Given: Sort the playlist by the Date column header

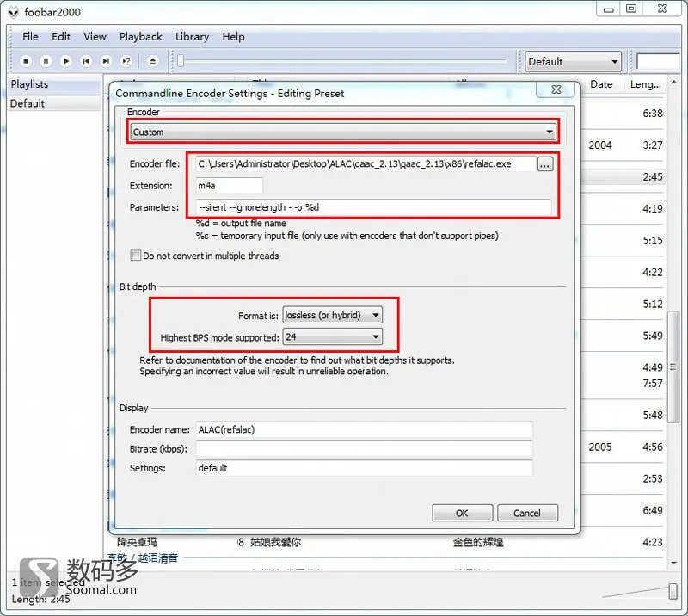Looking at the screenshot, I should pos(601,84).
